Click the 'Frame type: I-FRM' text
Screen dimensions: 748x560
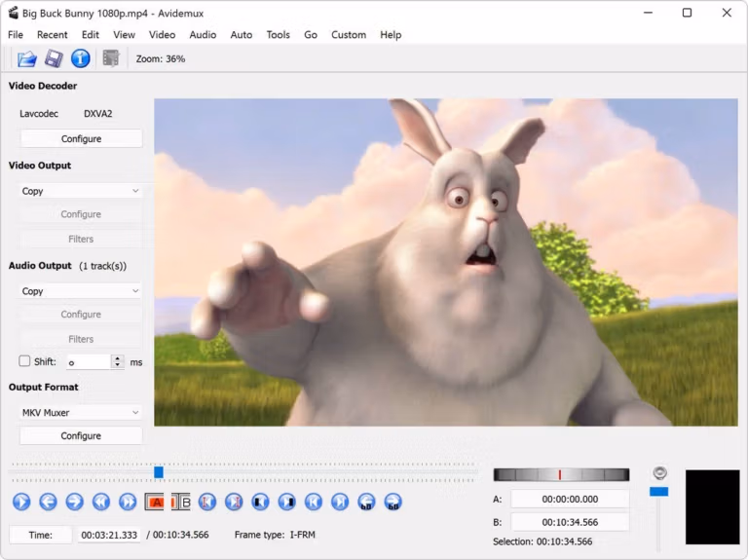click(275, 535)
